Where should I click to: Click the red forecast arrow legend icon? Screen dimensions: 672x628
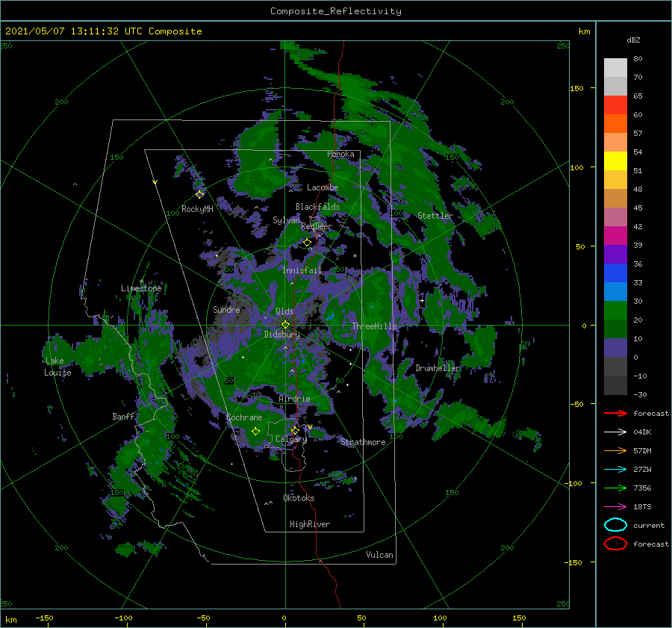(x=615, y=413)
